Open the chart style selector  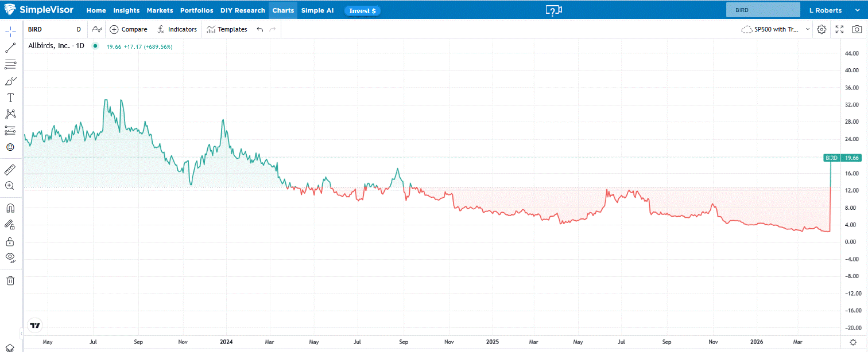click(96, 29)
